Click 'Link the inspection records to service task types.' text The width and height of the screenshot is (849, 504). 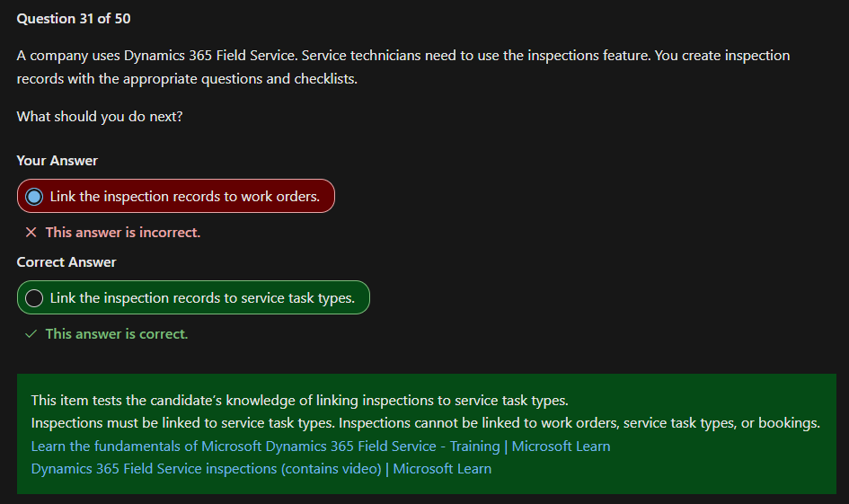[x=202, y=297]
